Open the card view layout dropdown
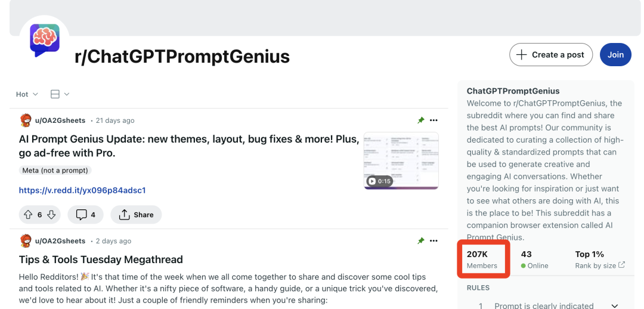The image size is (644, 309). [x=60, y=94]
